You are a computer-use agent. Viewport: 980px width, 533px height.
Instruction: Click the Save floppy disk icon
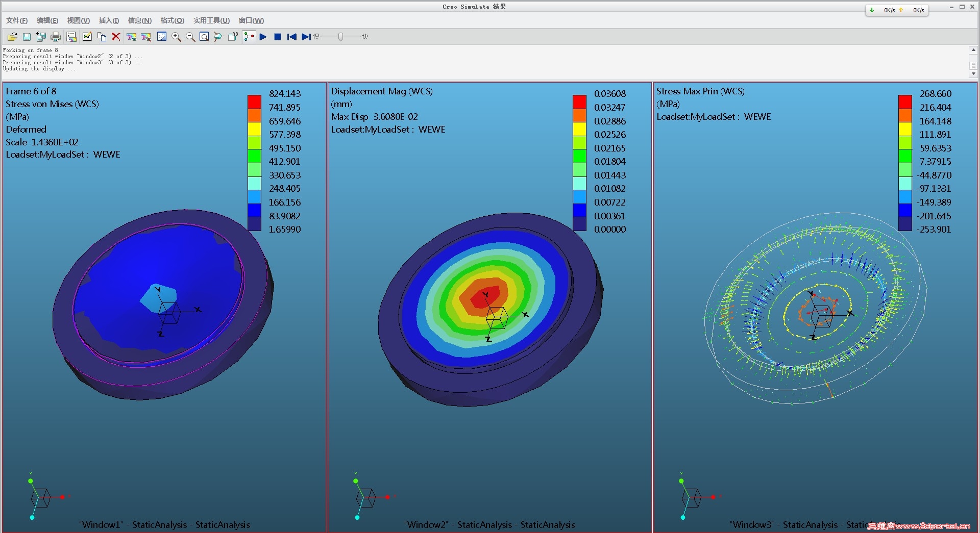click(27, 37)
